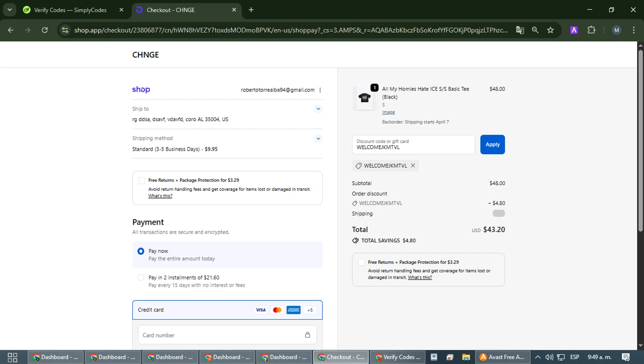Select the Pay now option
Screen dimensions: 644x364
(141, 251)
